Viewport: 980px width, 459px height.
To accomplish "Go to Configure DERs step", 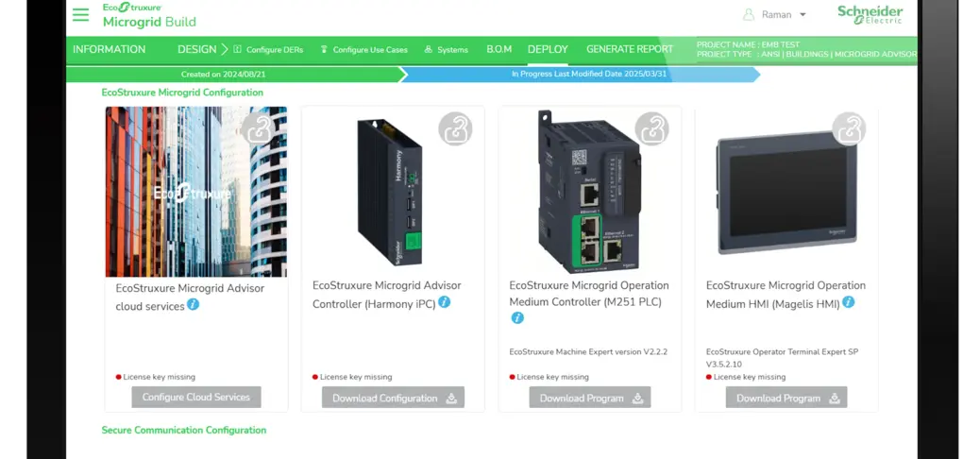I will 275,50.
